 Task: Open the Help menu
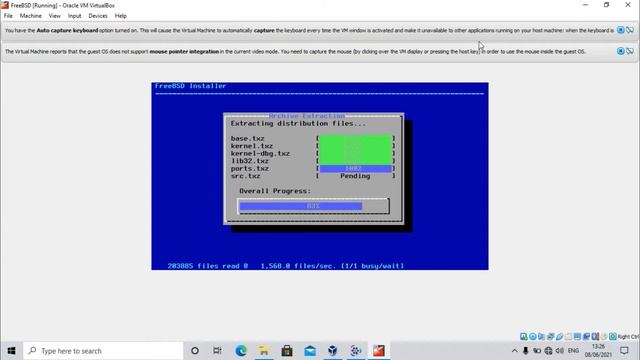(x=120, y=16)
